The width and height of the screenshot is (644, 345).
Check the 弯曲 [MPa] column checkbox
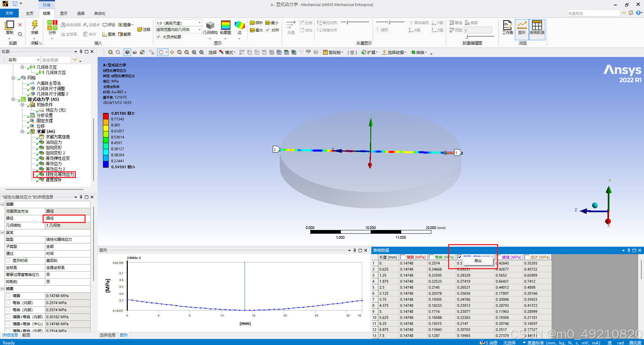click(431, 257)
